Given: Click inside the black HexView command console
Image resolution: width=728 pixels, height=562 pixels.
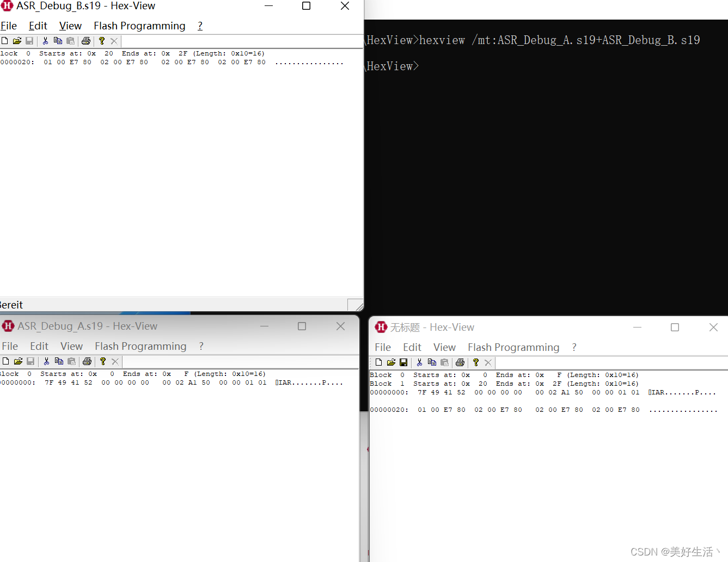Looking at the screenshot, I should tap(545, 163).
